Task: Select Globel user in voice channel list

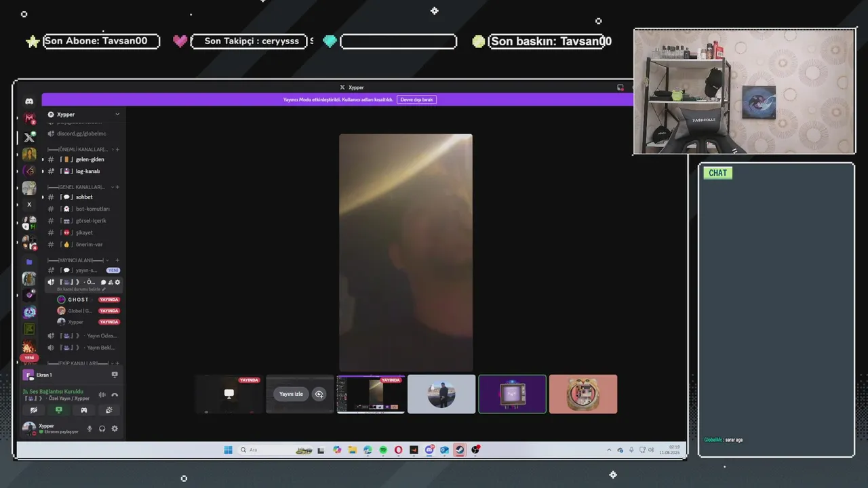Action: [88, 311]
